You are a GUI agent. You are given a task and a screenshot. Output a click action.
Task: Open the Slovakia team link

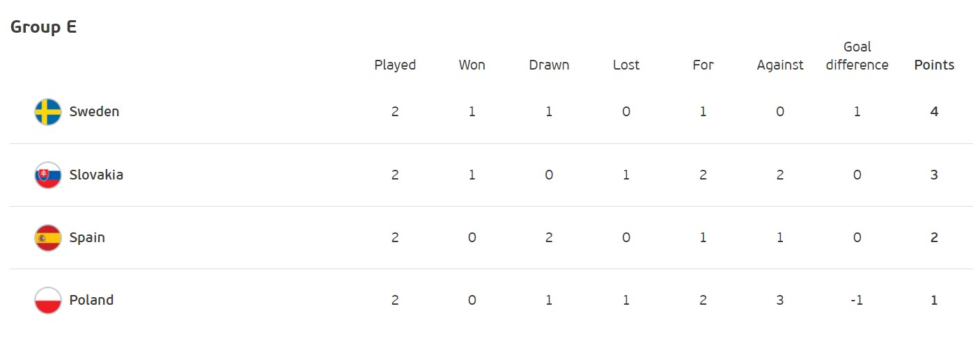click(x=96, y=175)
